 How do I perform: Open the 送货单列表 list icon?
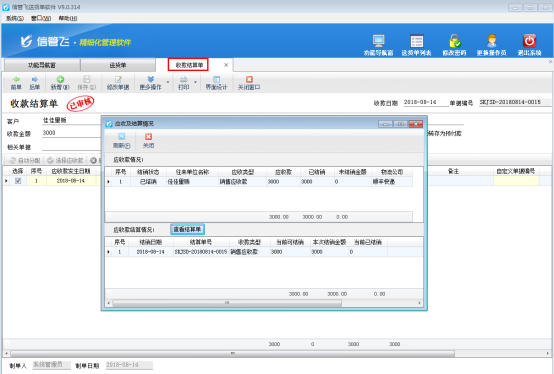[417, 41]
